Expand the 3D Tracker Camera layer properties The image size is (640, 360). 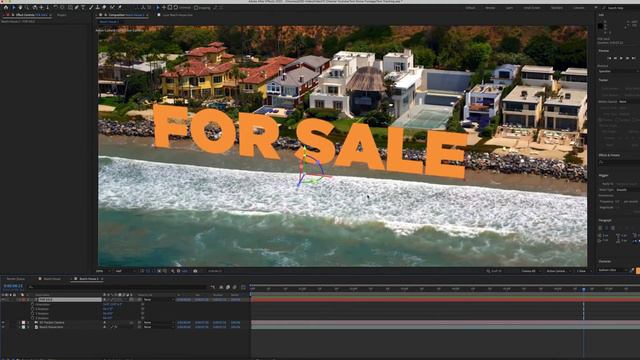pyautogui.click(x=19, y=322)
